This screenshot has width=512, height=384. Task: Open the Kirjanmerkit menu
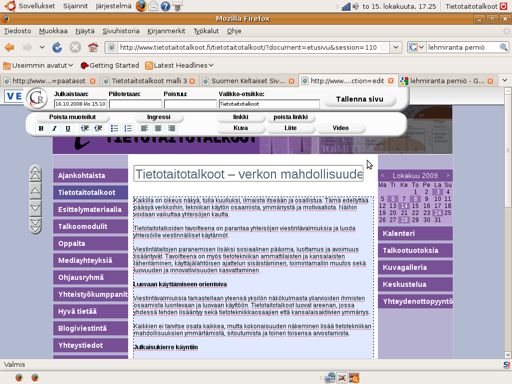(x=166, y=31)
